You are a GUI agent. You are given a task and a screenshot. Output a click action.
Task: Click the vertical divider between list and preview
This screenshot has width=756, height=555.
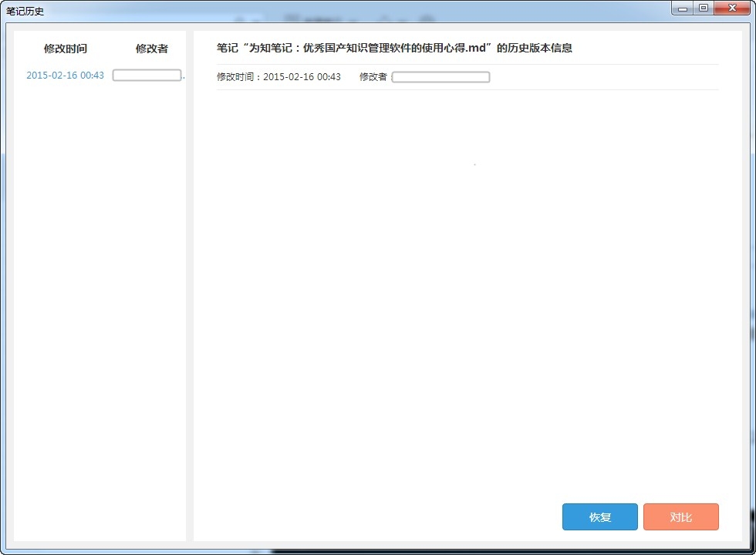tap(190, 285)
